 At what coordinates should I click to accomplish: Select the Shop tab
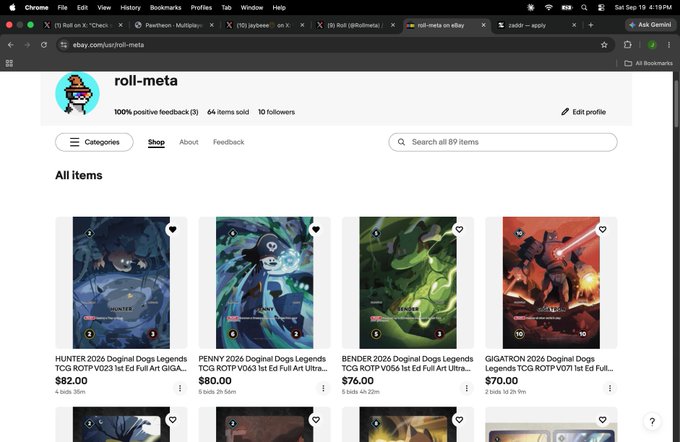156,142
